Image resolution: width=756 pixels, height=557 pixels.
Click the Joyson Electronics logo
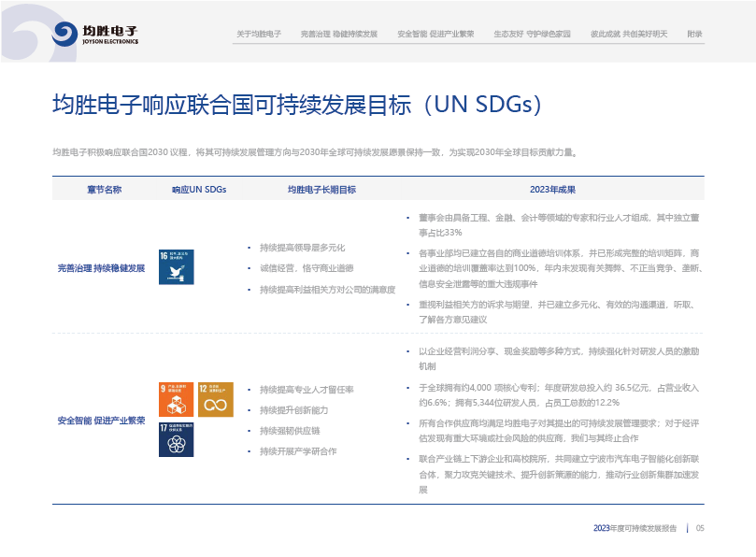tap(96, 34)
